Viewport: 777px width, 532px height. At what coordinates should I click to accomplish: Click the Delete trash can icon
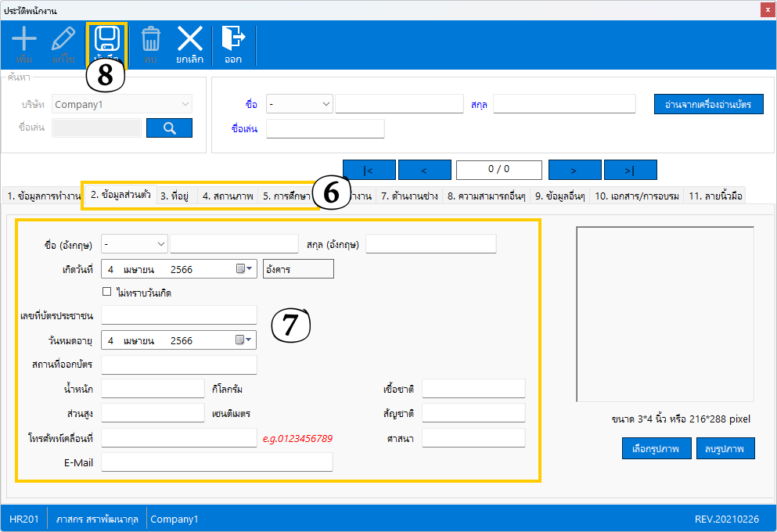pyautogui.click(x=150, y=41)
